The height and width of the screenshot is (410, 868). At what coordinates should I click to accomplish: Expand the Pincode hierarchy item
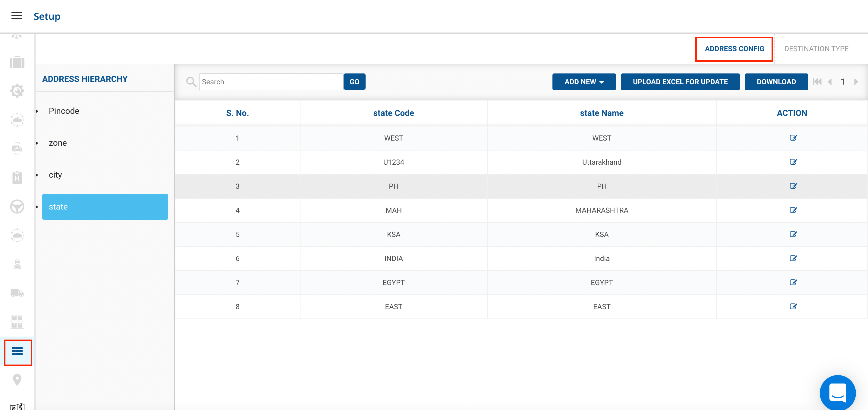click(x=64, y=111)
